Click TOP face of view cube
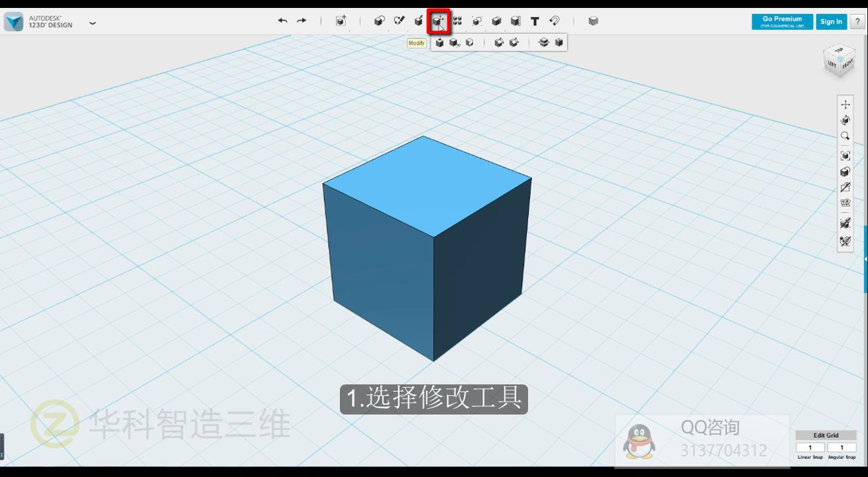Screen dimensions: 868x477 pyautogui.click(x=840, y=50)
